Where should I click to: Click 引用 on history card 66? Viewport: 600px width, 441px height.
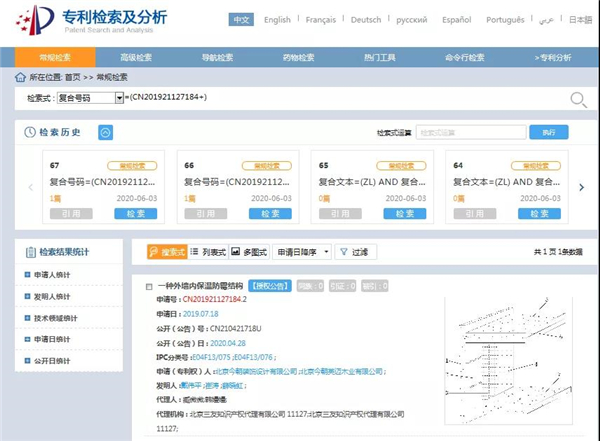coord(206,214)
